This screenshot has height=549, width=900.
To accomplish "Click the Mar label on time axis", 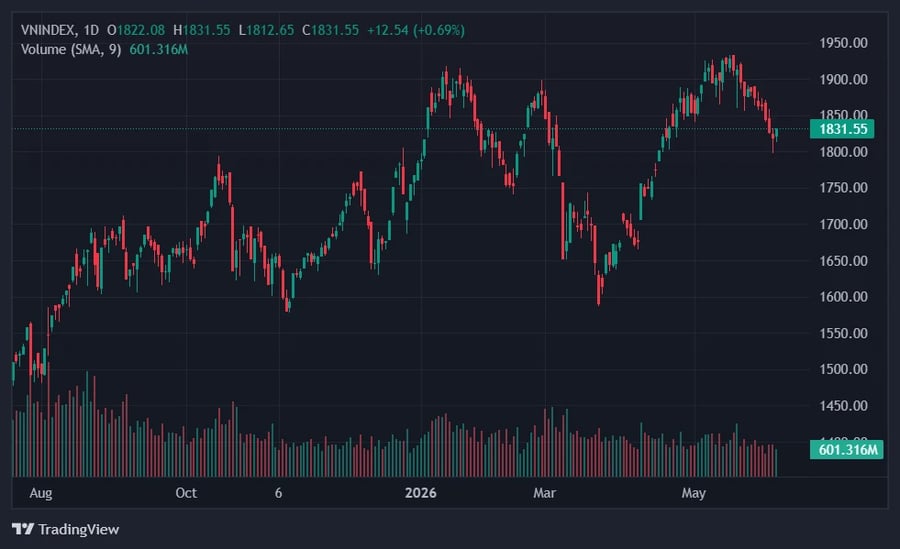I will pyautogui.click(x=544, y=493).
